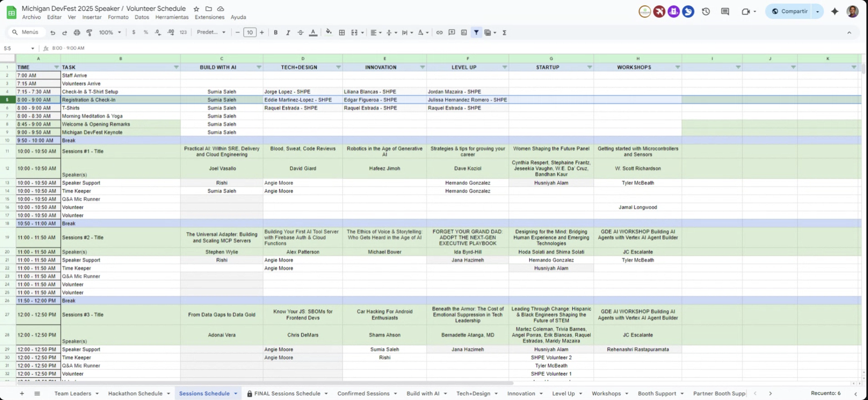This screenshot has width=868, height=400.
Task: Toggle italic formatting
Action: [x=288, y=32]
